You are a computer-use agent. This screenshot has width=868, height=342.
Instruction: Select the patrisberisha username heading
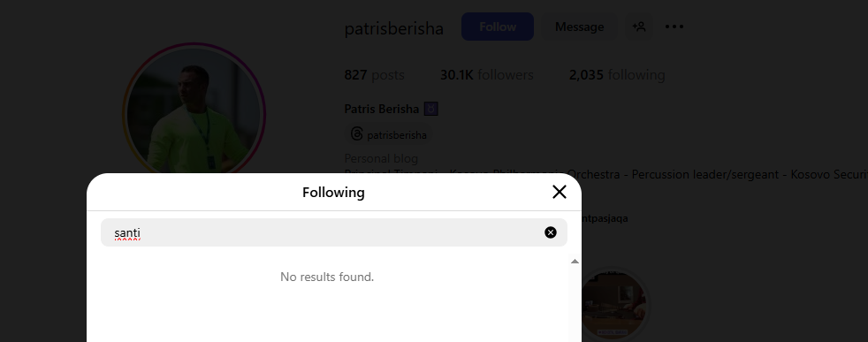tap(393, 28)
